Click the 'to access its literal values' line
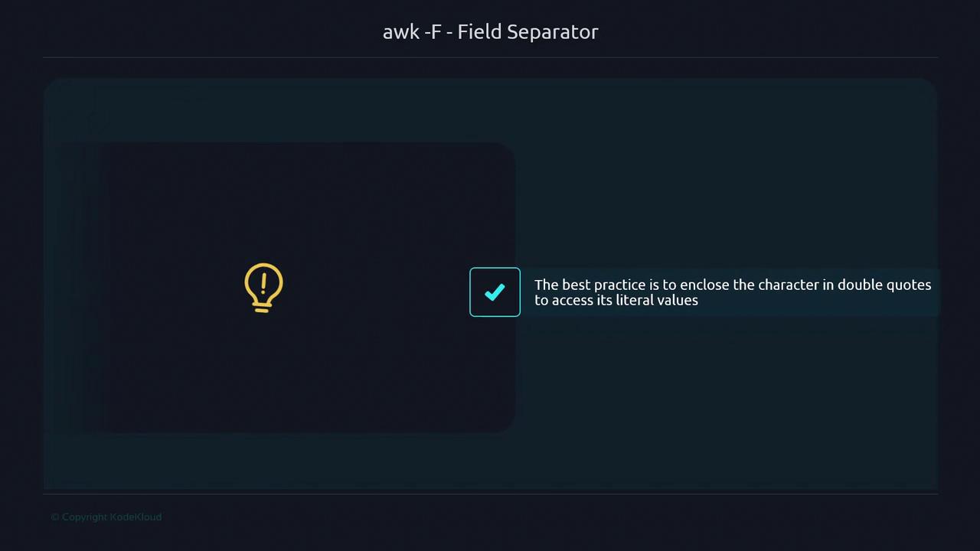980x551 pixels. (616, 300)
